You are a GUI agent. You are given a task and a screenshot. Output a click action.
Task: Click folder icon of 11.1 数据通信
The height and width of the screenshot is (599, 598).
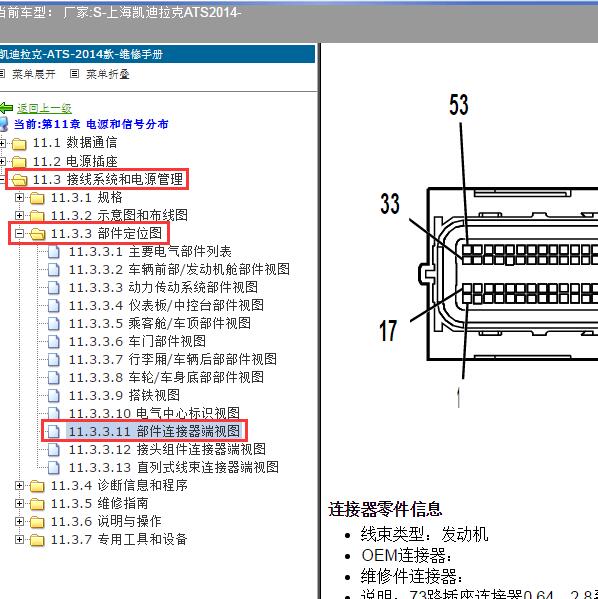19,144
